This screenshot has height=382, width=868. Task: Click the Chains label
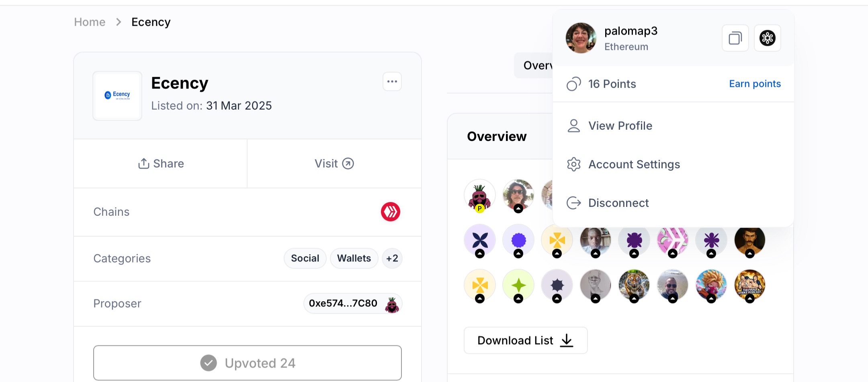(111, 212)
